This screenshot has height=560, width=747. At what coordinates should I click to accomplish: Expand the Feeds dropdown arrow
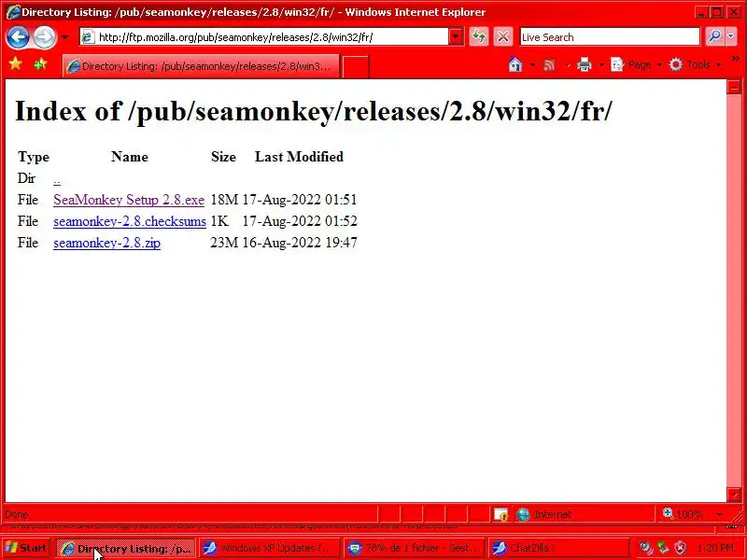click(x=568, y=64)
